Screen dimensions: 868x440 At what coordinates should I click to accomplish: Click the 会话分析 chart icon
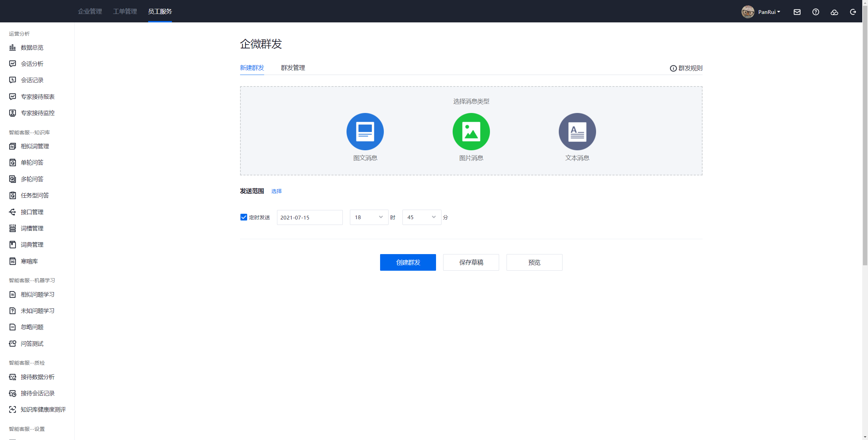tap(13, 64)
